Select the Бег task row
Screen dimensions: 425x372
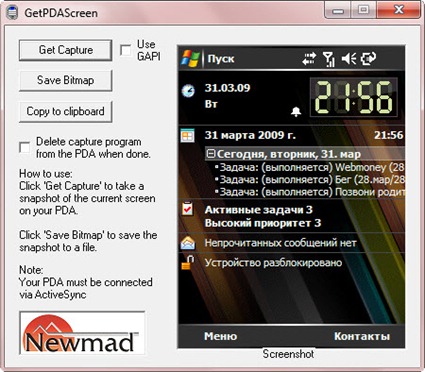point(310,180)
